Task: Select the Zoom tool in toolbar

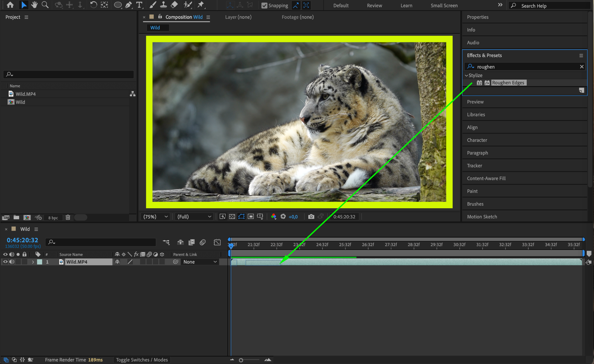Action: pos(45,5)
